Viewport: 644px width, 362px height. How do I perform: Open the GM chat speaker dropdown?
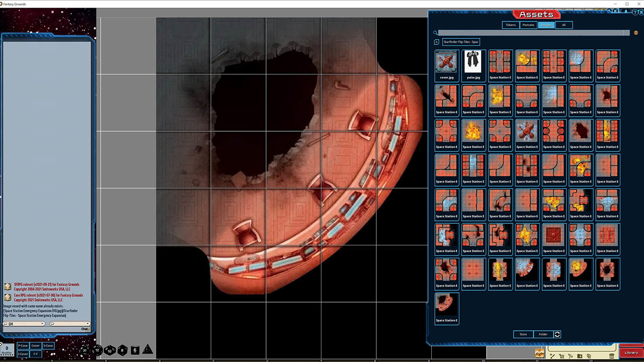tap(42, 324)
